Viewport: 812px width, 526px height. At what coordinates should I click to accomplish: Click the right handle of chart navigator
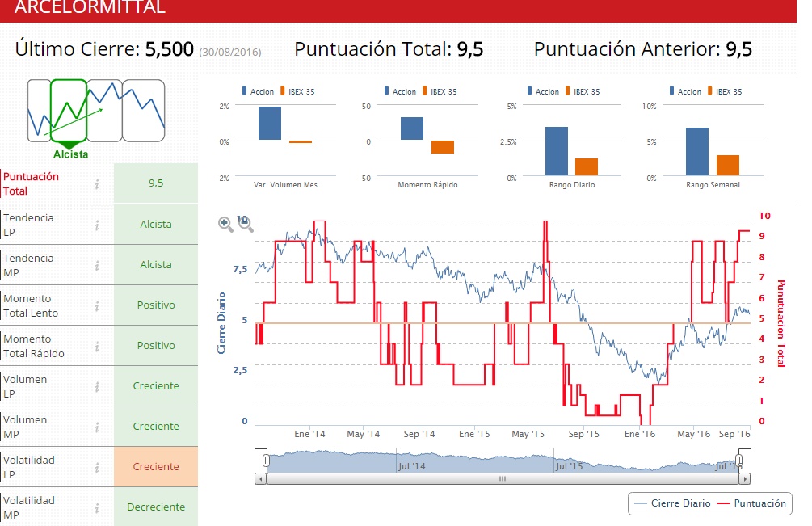tap(738, 461)
